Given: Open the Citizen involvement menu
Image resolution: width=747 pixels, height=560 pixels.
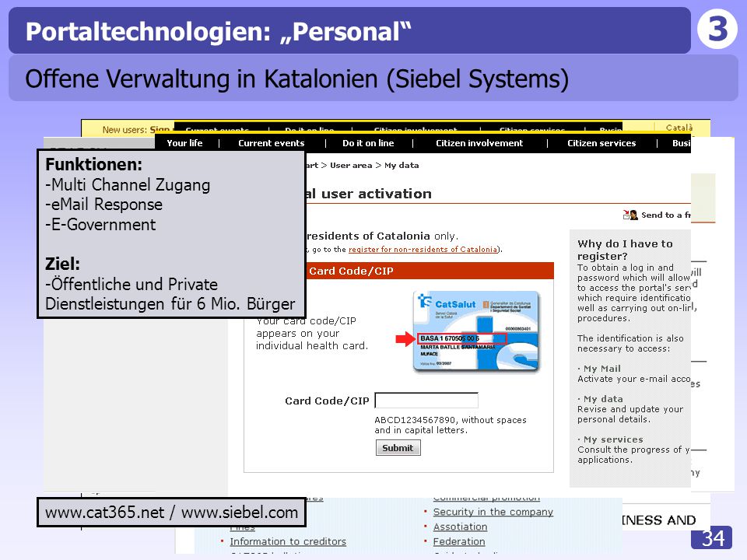Looking at the screenshot, I should pyautogui.click(x=479, y=143).
